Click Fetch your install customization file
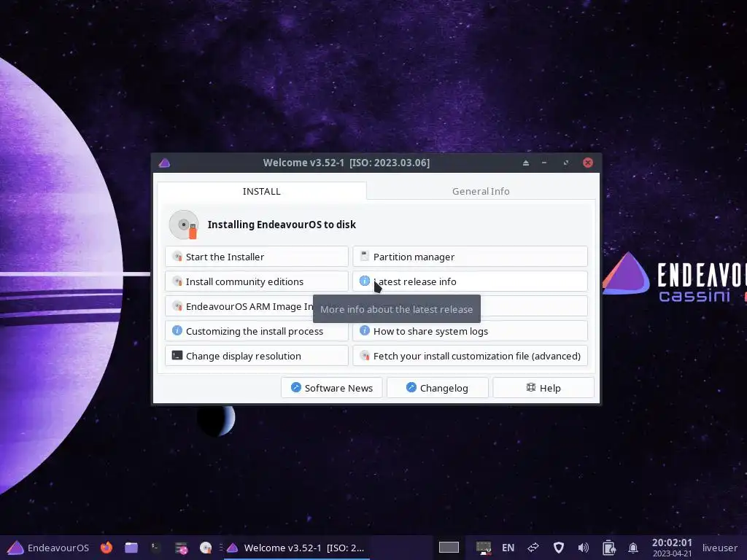 470,356
